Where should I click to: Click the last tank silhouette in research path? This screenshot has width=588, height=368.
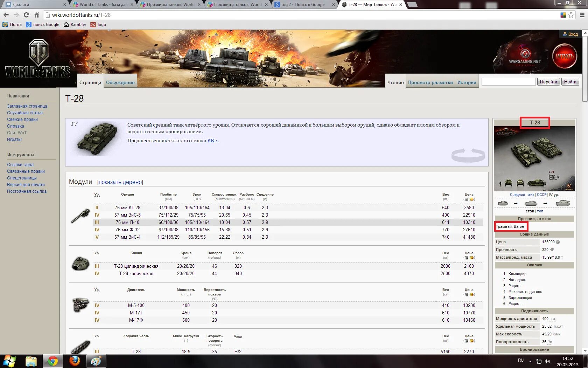click(563, 203)
